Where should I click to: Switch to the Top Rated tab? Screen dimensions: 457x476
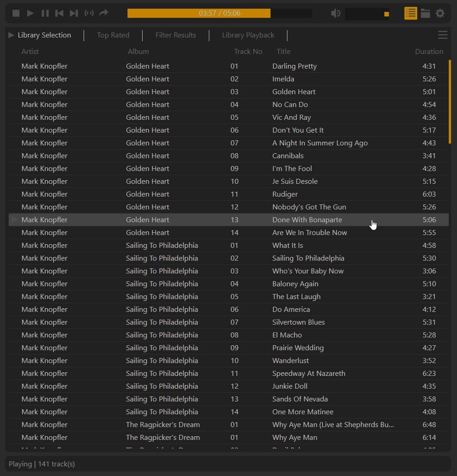tap(113, 35)
